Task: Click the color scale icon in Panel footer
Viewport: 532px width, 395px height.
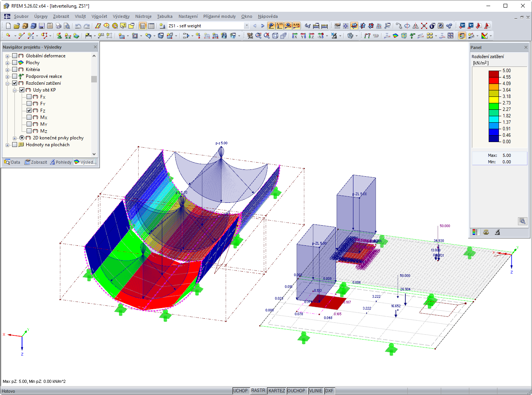Action: point(475,232)
